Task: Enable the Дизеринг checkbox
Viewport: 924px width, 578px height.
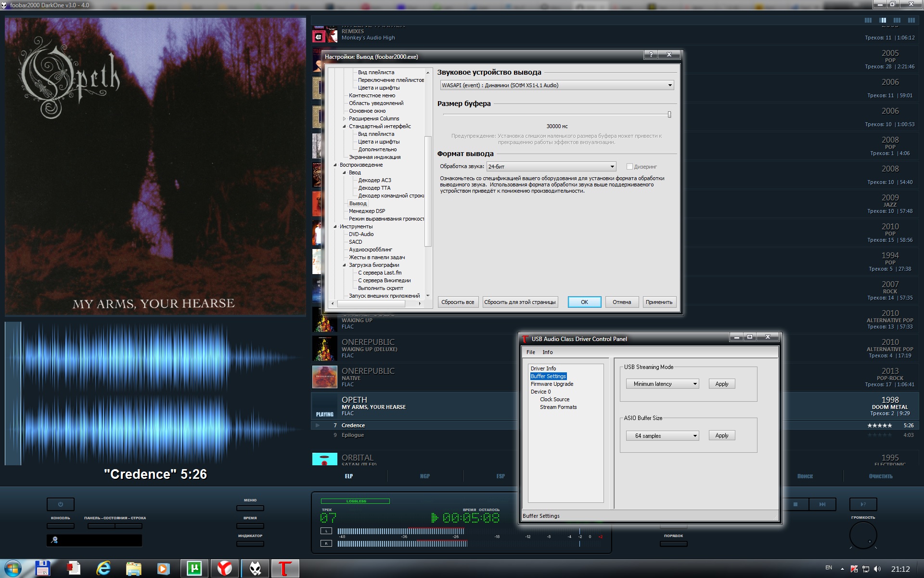Action: tap(629, 167)
